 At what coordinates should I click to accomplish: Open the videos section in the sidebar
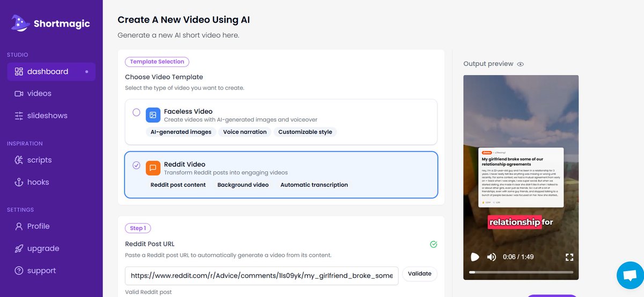(x=39, y=94)
